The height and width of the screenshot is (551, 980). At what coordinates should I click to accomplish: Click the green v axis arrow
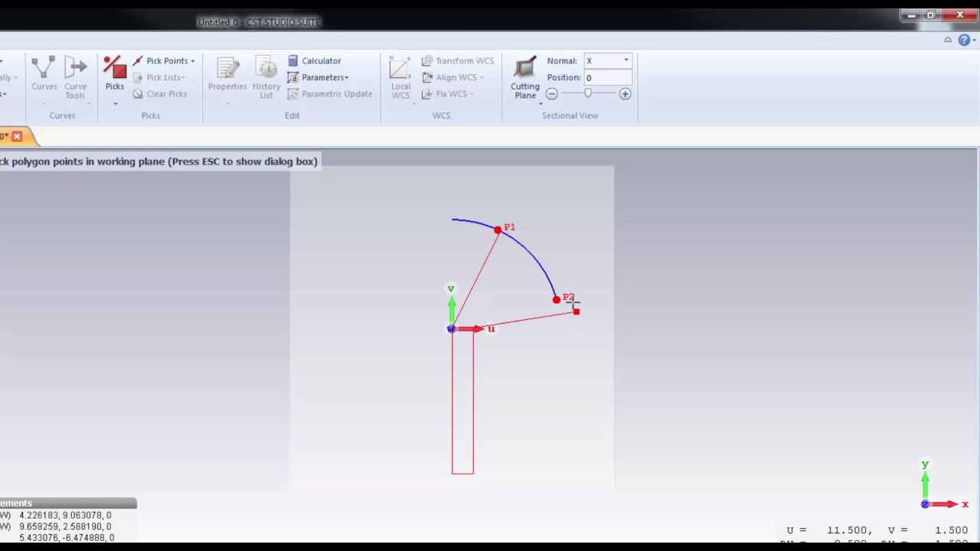click(452, 310)
